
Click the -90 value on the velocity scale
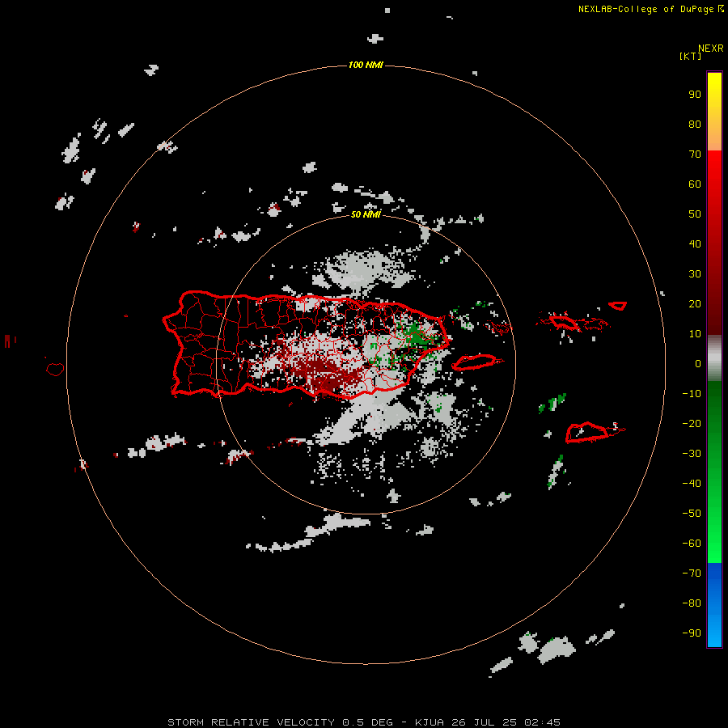[x=692, y=633]
